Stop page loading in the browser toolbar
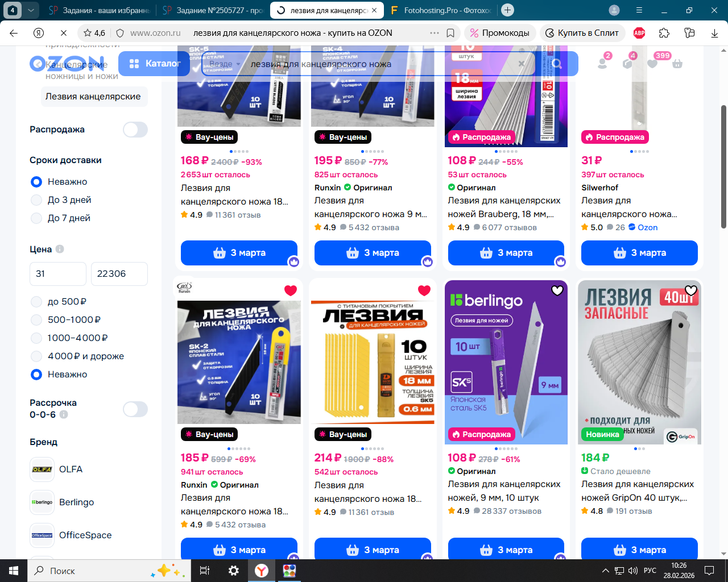Viewport: 728px width, 582px height. (64, 33)
